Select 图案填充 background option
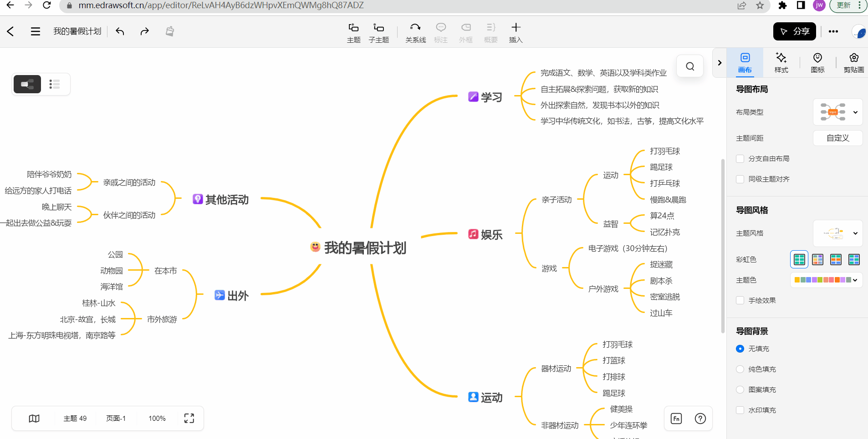Screen dimensions: 868x439 tap(740, 389)
